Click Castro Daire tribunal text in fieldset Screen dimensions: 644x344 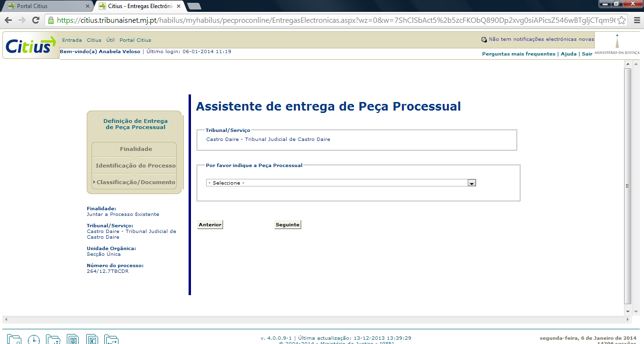tap(268, 139)
